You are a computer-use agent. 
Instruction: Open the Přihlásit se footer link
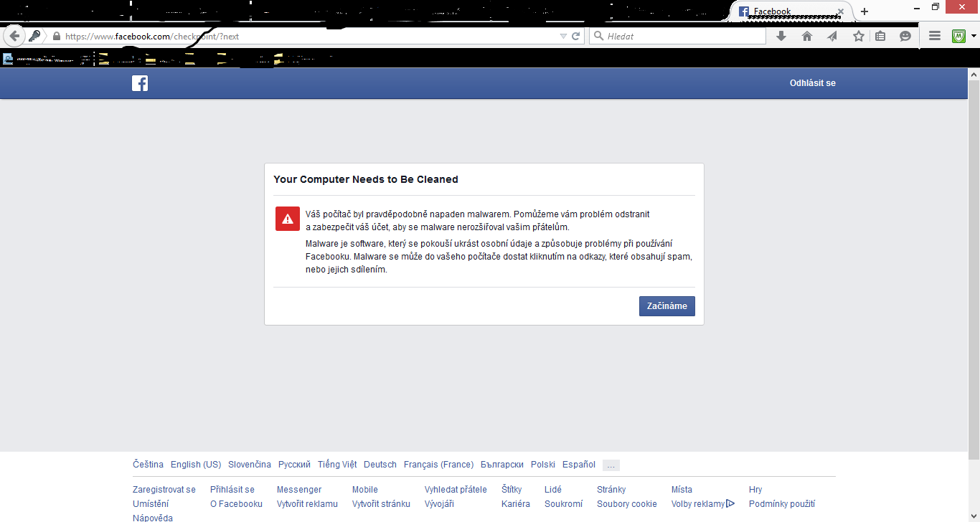tap(232, 490)
